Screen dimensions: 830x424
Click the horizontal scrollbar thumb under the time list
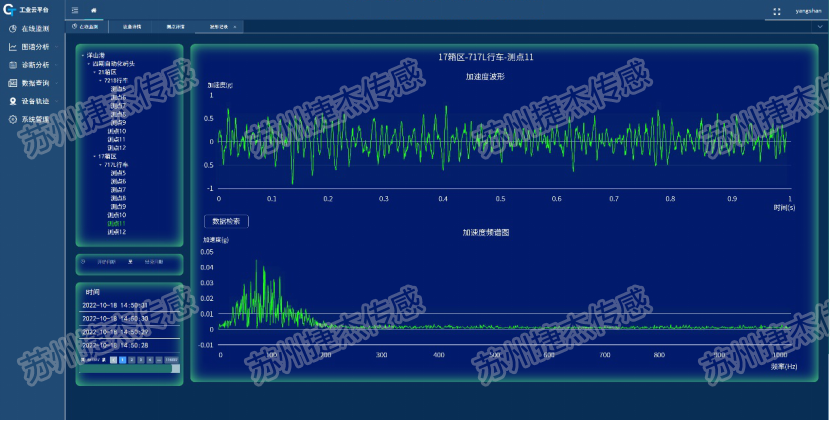click(125, 368)
